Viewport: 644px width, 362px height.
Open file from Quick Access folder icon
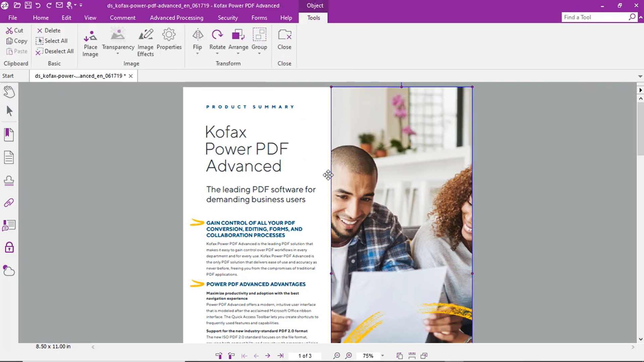coord(17,5)
